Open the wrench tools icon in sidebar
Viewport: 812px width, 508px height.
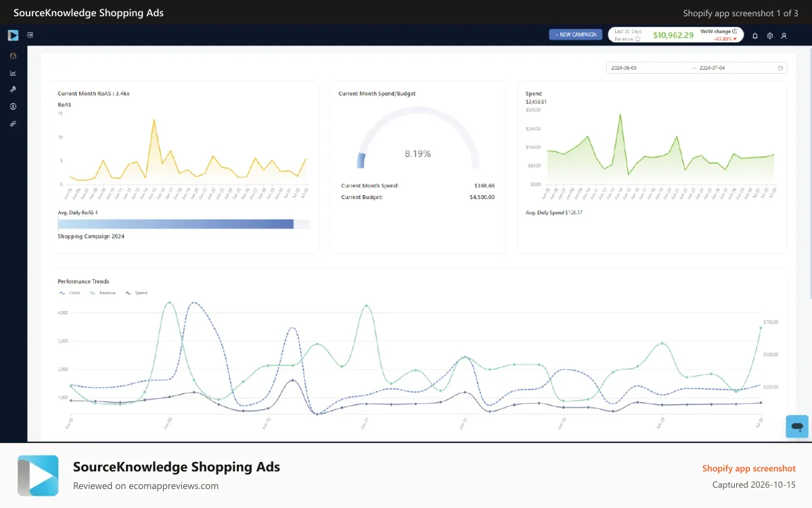coord(13,89)
